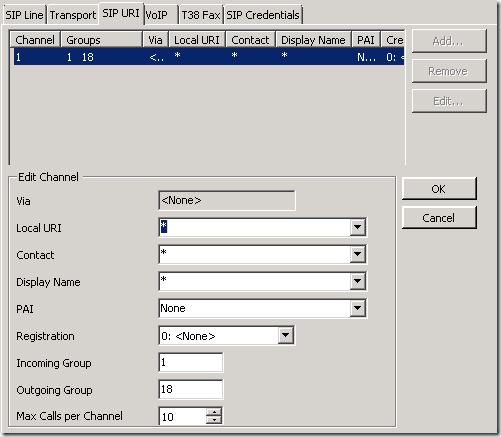This screenshot has height=437, width=501.
Task: Click the Add... button
Action: click(449, 41)
